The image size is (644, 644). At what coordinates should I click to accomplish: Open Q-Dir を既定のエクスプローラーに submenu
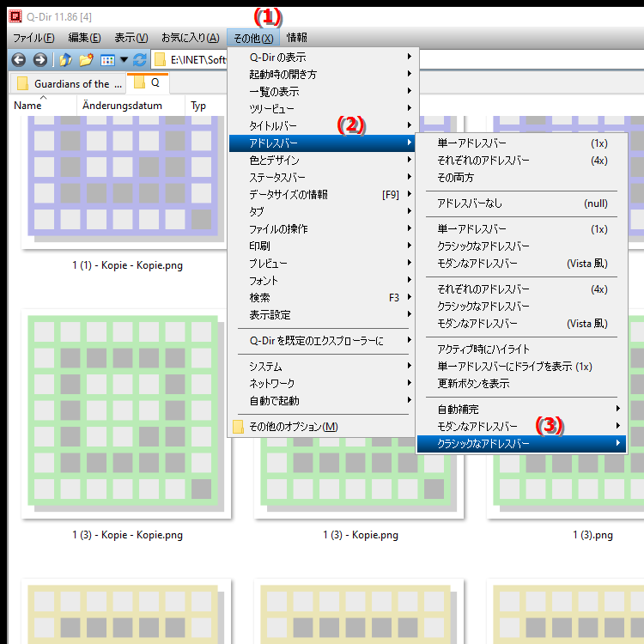pos(322,341)
